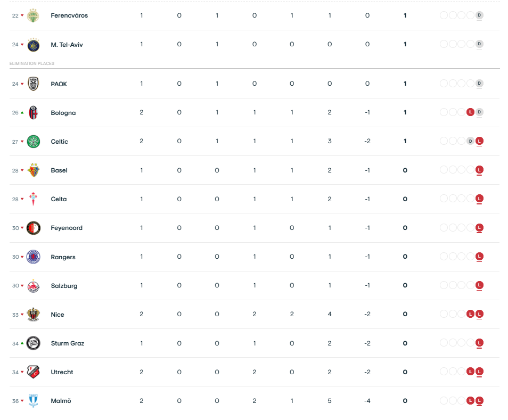The image size is (508, 420).
Task: Click Bologna's red loss form badge
Action: 470,112
